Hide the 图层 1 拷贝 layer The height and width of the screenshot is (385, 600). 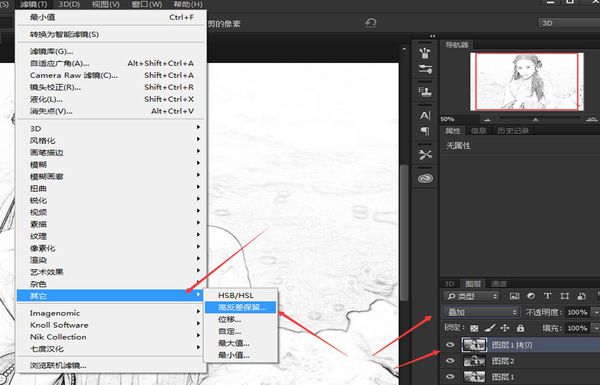[x=450, y=345]
